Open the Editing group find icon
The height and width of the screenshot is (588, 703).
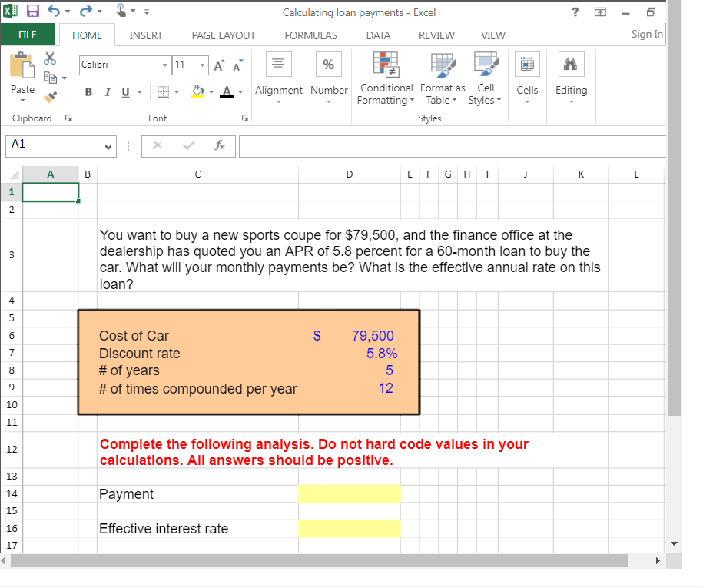coord(571,65)
